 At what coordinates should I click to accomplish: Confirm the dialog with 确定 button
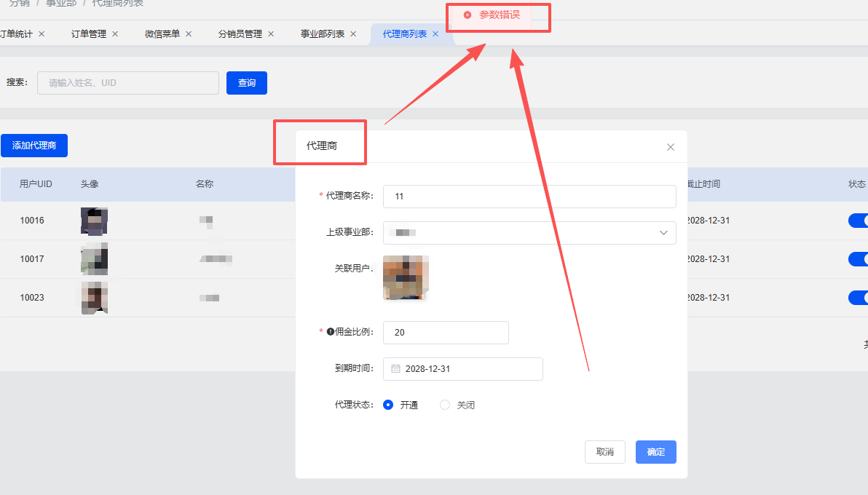[x=655, y=451]
